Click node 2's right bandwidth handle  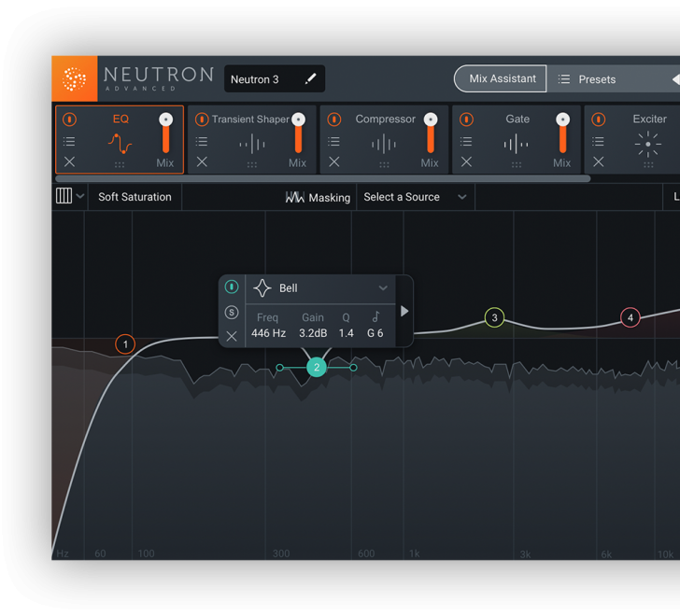click(353, 368)
